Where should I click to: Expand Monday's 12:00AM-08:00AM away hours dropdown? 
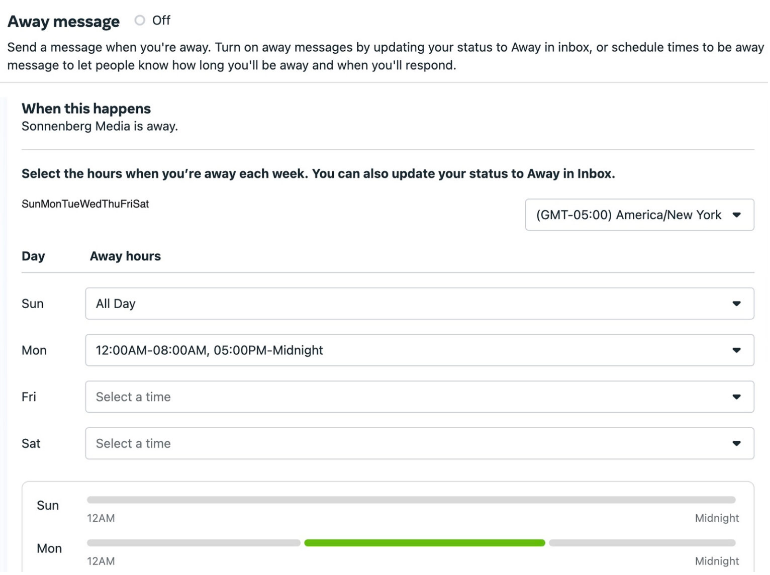[400, 350]
